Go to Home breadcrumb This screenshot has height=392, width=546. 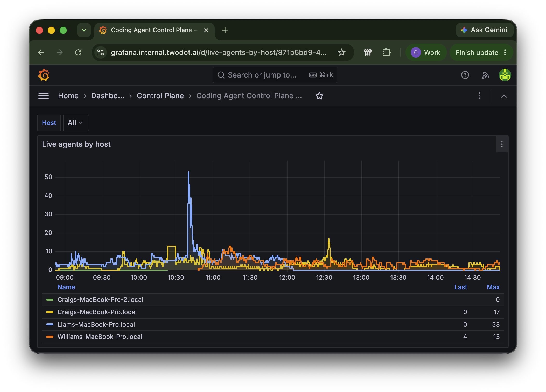point(68,96)
